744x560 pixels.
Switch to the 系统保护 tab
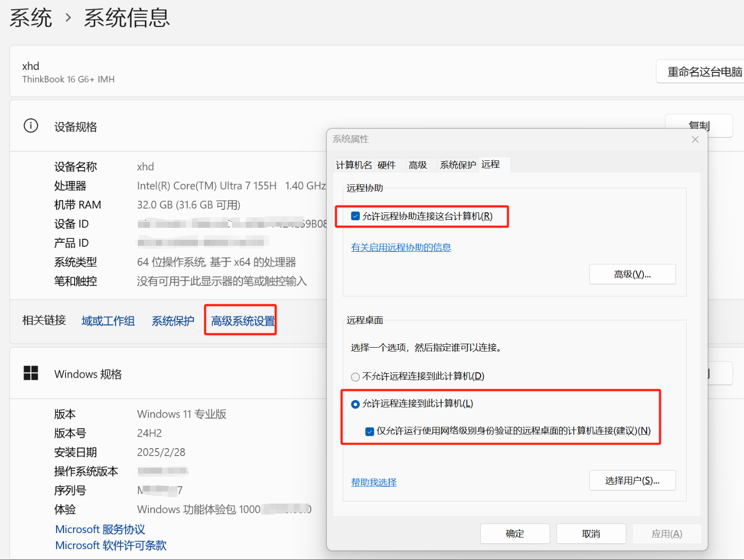pyautogui.click(x=458, y=165)
